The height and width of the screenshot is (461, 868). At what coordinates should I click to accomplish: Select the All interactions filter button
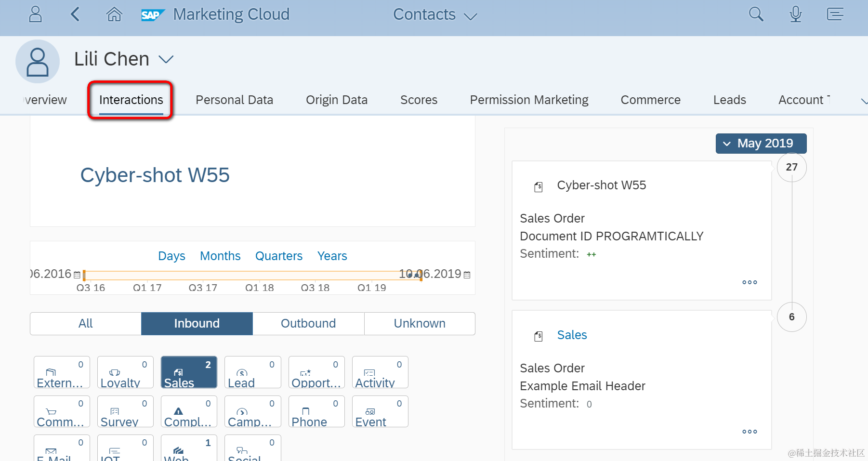pyautogui.click(x=86, y=324)
